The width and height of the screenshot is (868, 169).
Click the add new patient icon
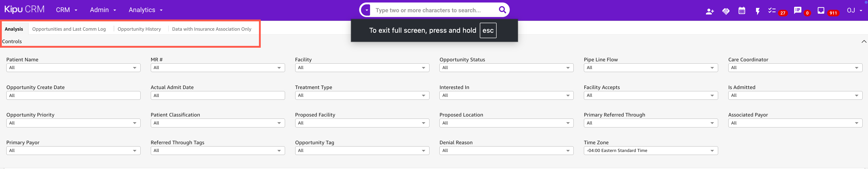710,11
